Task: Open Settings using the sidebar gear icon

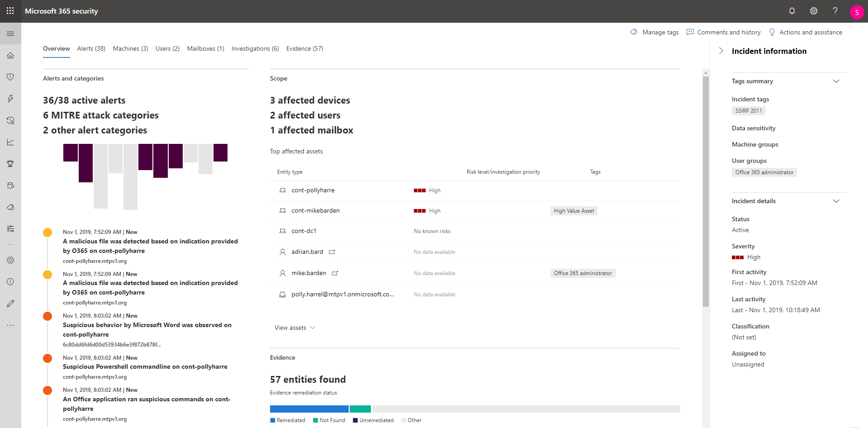Action: coord(10,260)
